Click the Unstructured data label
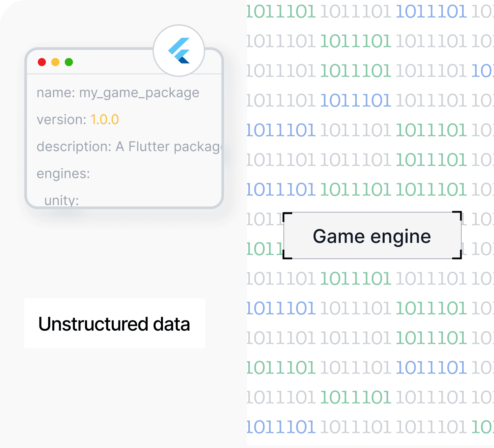The width and height of the screenshot is (494, 448). [114, 324]
